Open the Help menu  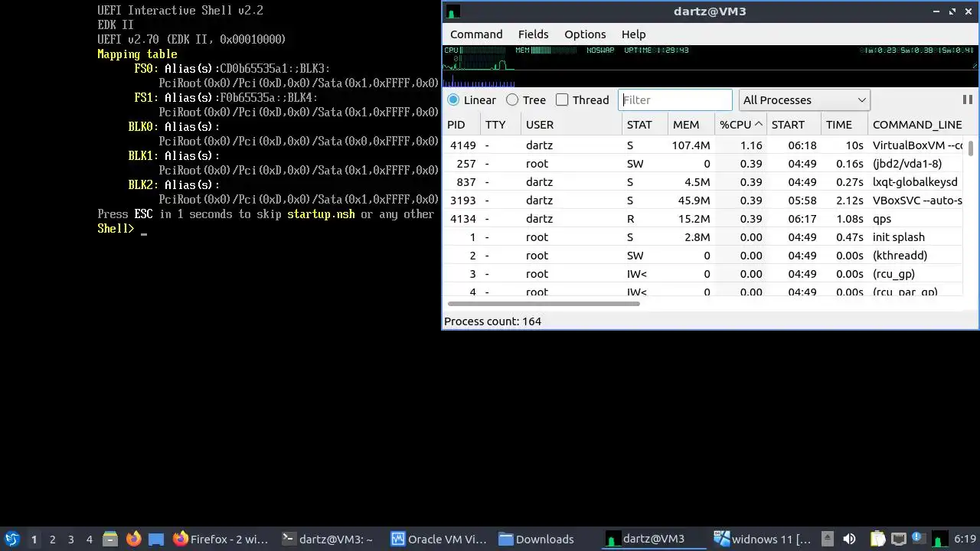click(633, 34)
